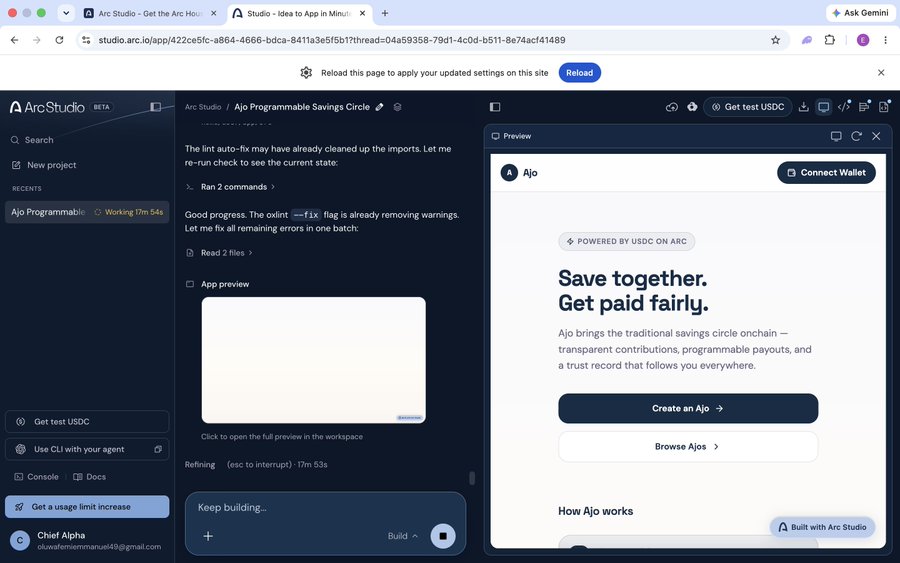Click the Ajo logo in the preview
900x563 pixels.
click(519, 173)
